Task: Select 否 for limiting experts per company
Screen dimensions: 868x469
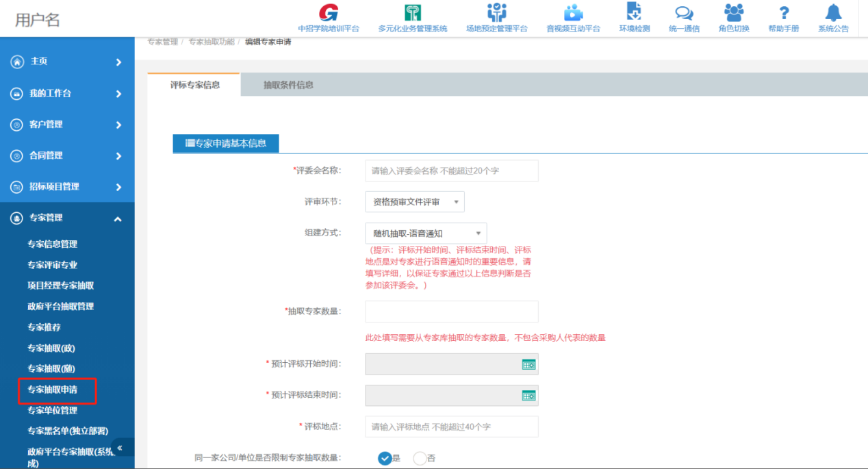Action: click(x=420, y=458)
